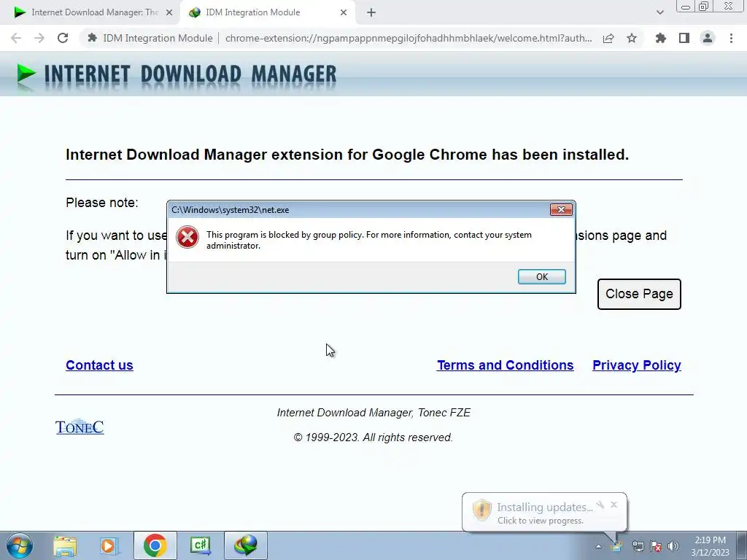Toggle the Chrome side panel
Screen dimensions: 747x560
(684, 38)
